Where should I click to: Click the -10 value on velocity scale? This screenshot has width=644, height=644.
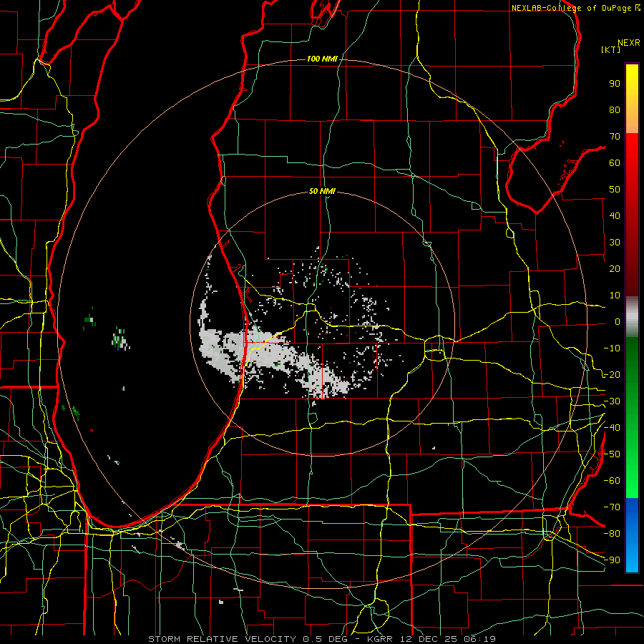[612, 348]
